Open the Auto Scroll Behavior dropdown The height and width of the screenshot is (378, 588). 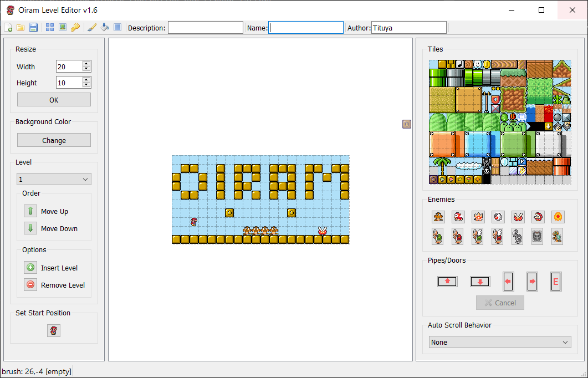point(500,342)
